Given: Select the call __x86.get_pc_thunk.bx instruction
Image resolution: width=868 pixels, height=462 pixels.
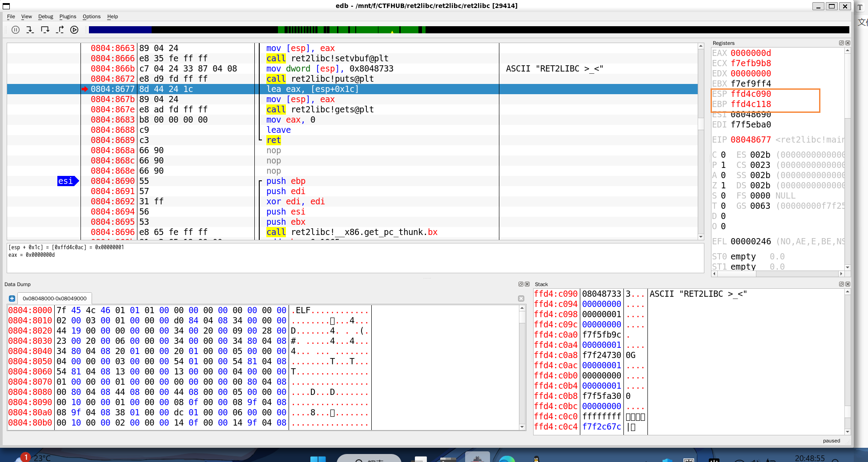Looking at the screenshot, I should point(352,232).
